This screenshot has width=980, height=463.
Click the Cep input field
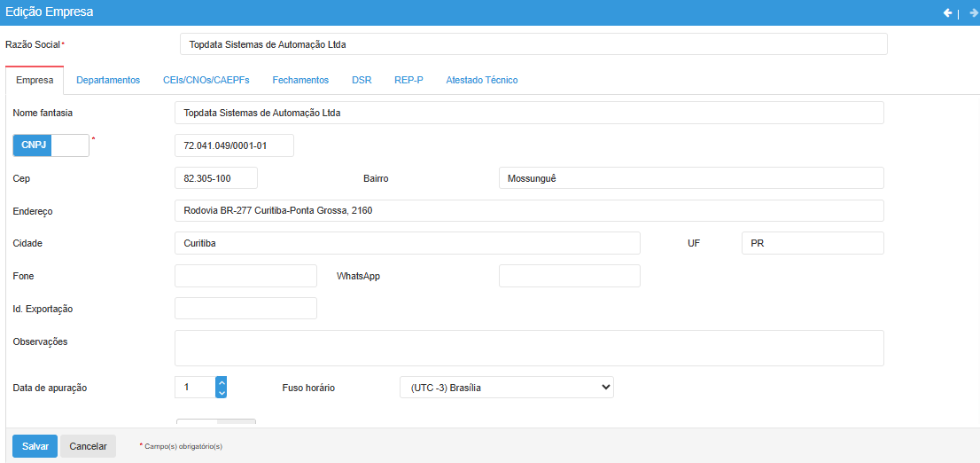(216, 178)
